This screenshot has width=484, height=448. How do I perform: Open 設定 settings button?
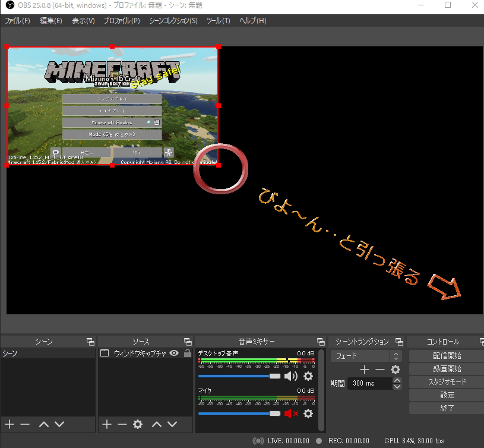447,395
